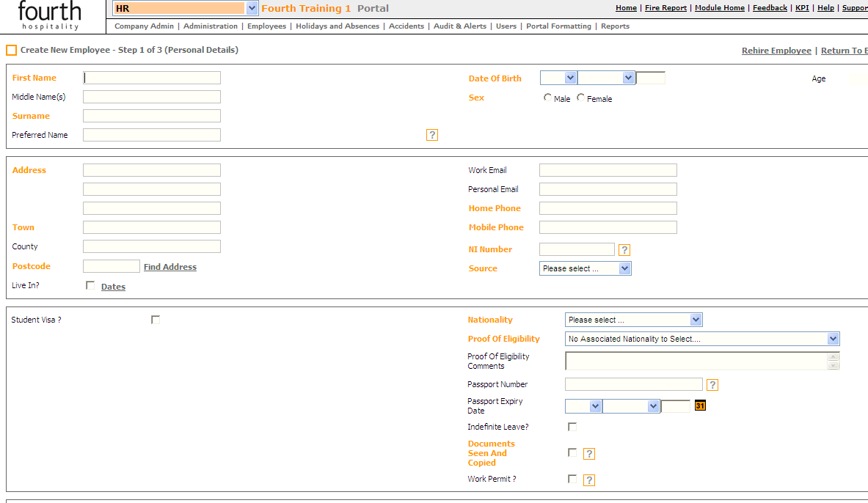The width and height of the screenshot is (868, 503).
Task: Open the Date Of Birth day dropdown
Action: tap(558, 78)
